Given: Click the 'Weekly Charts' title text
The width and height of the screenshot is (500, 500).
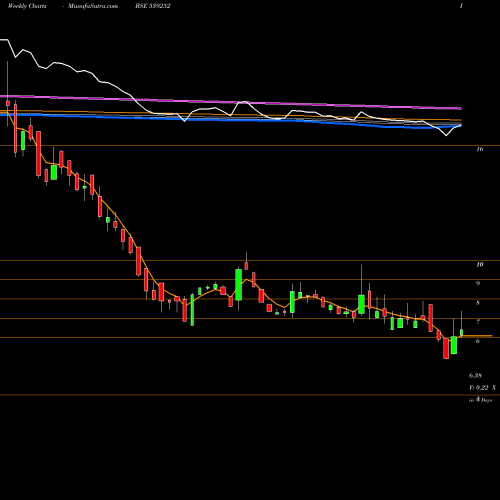Looking at the screenshot, I should [x=27, y=6].
